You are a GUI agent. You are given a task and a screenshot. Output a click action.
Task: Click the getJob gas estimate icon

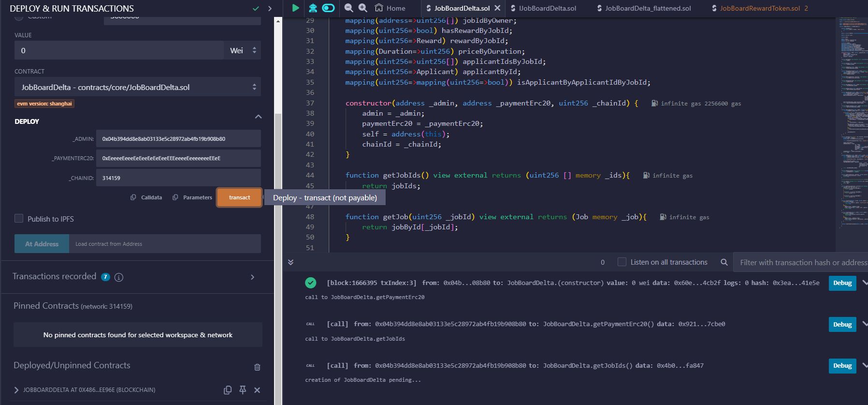coord(663,217)
